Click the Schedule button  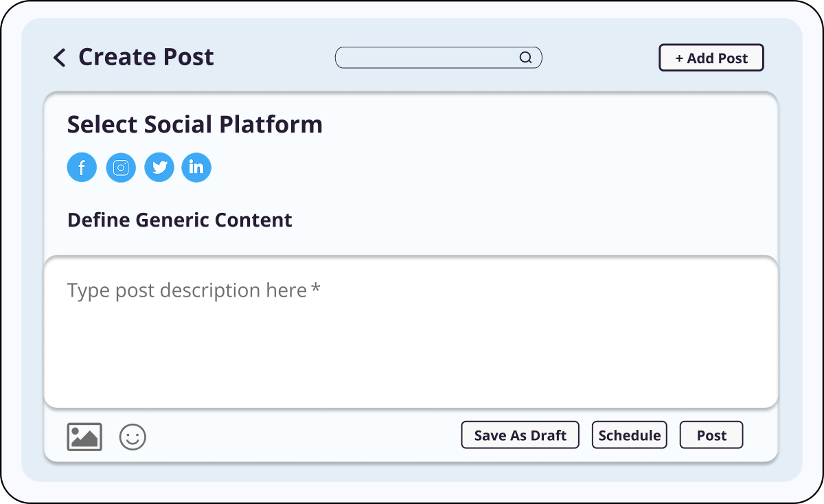click(x=629, y=435)
